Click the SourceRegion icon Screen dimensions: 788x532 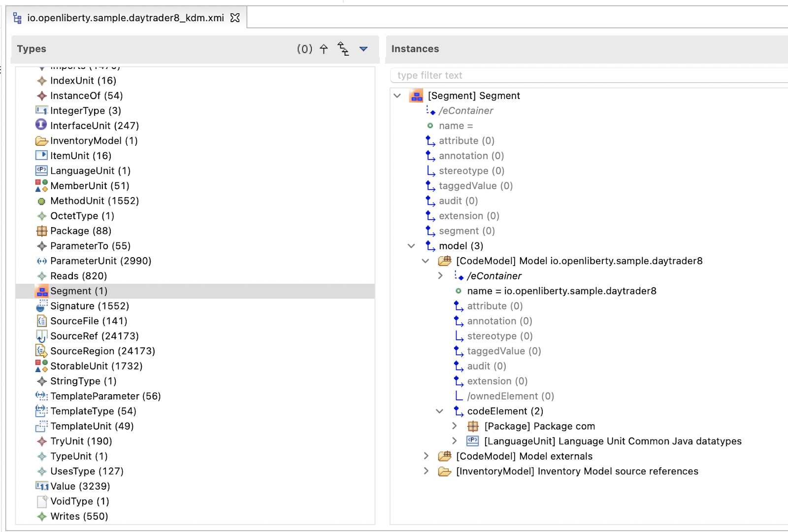(41, 351)
